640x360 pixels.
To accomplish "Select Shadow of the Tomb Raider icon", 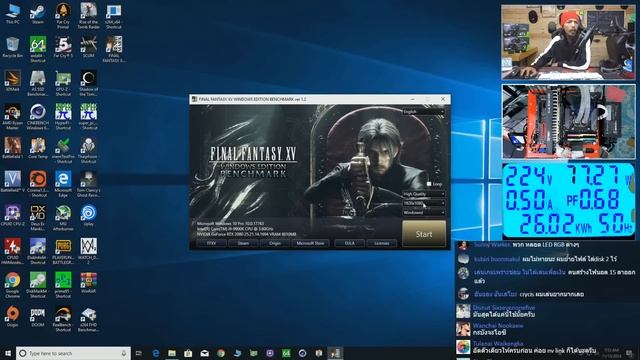I will coord(89,83).
